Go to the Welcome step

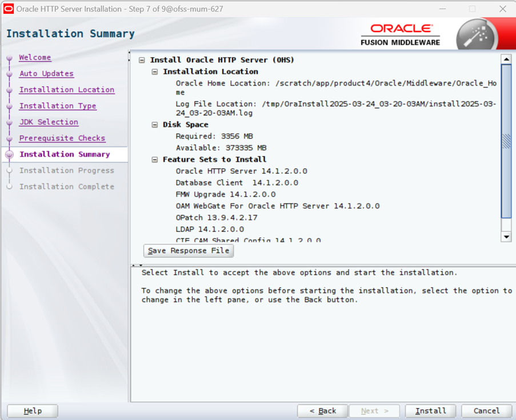click(35, 57)
